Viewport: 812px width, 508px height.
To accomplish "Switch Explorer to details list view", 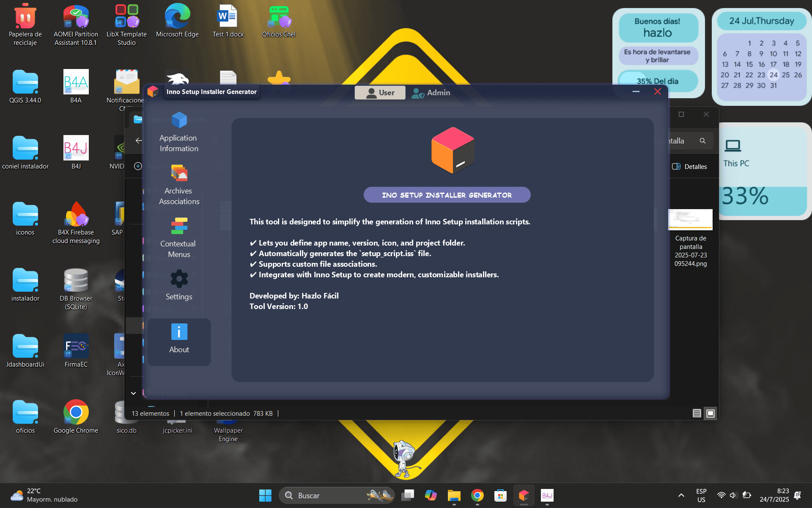I will (x=697, y=413).
